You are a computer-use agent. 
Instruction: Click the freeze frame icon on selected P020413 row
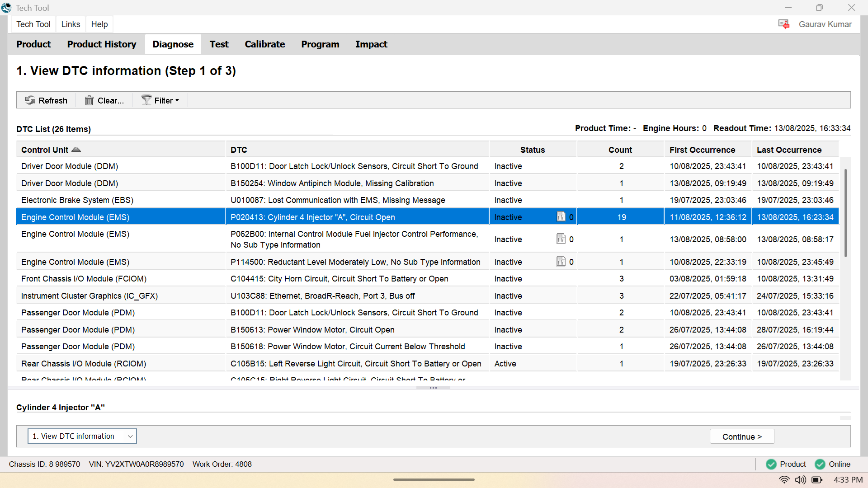coord(561,217)
